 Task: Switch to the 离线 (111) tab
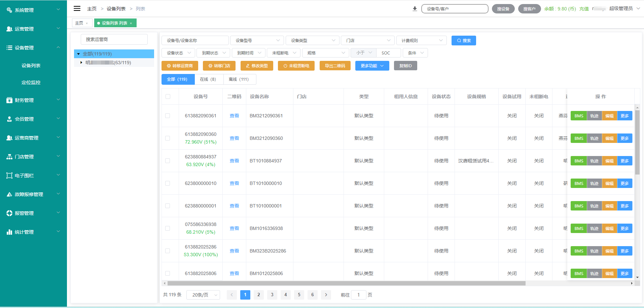[240, 79]
